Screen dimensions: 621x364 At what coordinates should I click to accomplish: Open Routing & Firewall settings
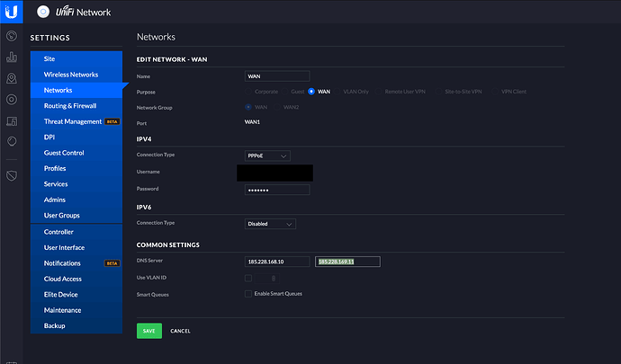[x=71, y=106]
